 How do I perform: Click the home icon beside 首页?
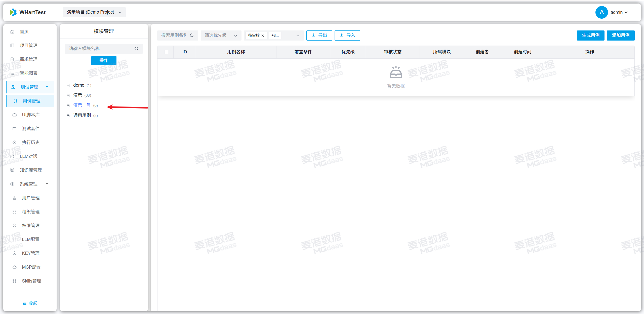point(12,32)
